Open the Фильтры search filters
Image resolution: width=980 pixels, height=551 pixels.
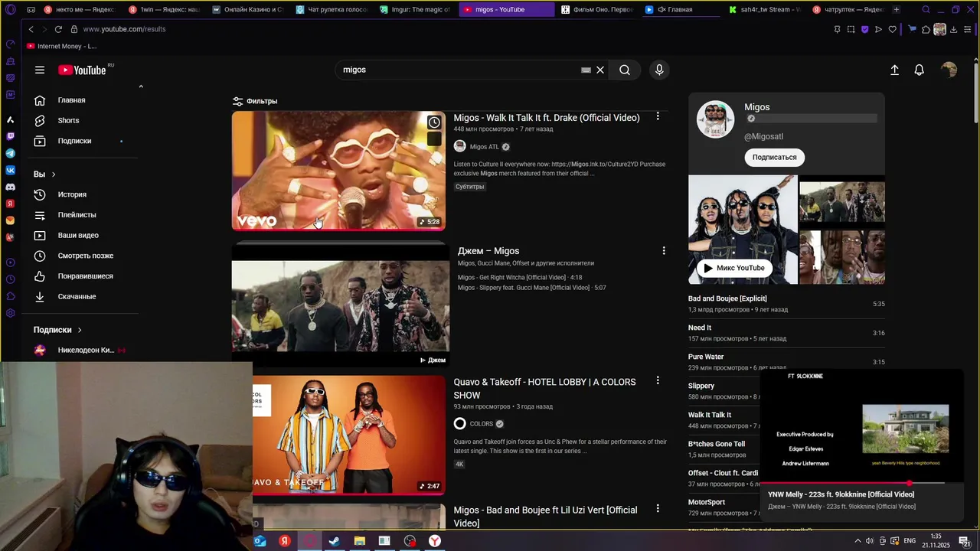point(255,101)
